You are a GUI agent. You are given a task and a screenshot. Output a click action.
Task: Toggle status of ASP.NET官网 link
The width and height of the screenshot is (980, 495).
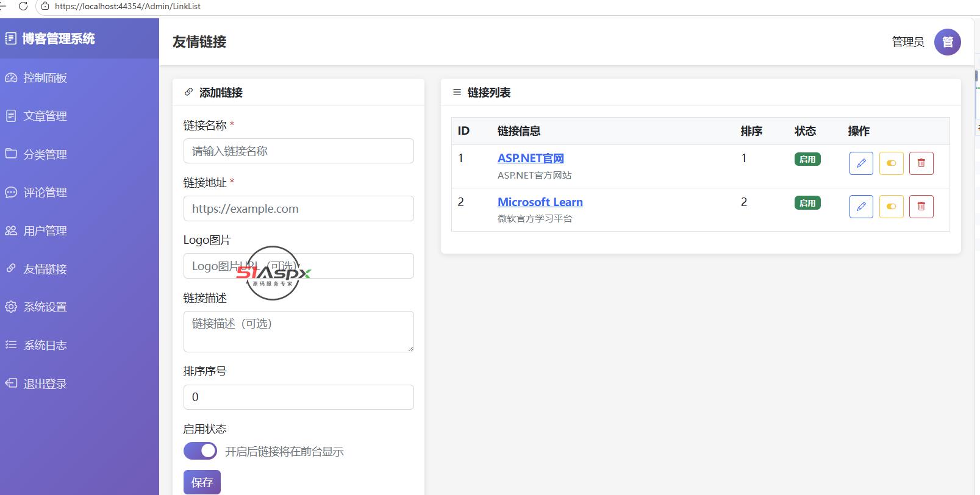891,163
